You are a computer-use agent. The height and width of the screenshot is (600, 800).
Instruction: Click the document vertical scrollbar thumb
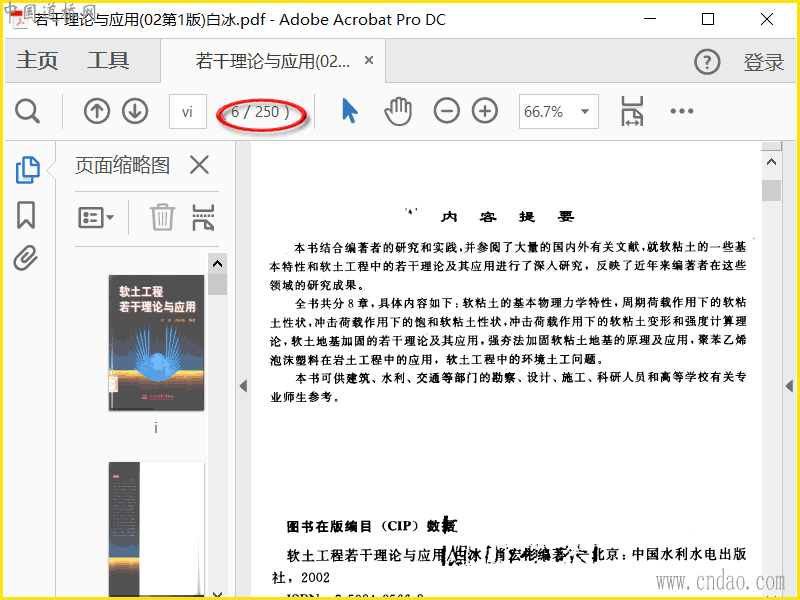[771, 190]
